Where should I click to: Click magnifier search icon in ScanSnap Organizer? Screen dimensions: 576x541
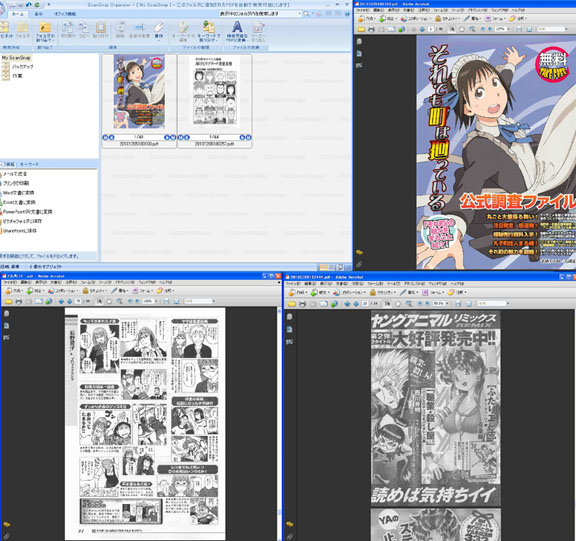306,14
